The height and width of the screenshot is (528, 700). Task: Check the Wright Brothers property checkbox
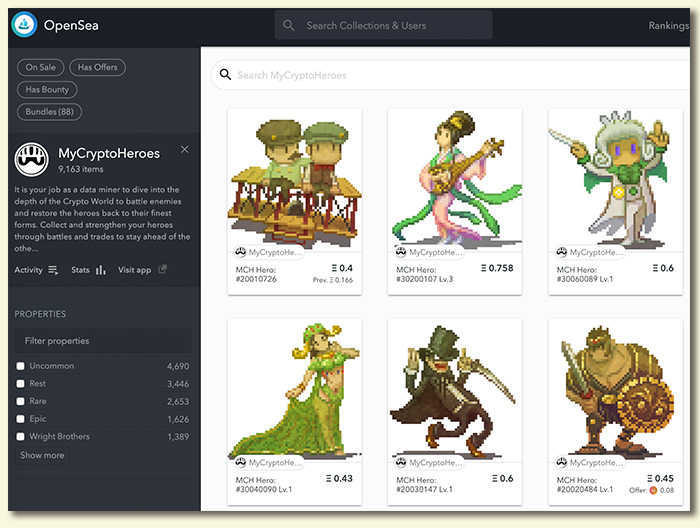click(20, 437)
